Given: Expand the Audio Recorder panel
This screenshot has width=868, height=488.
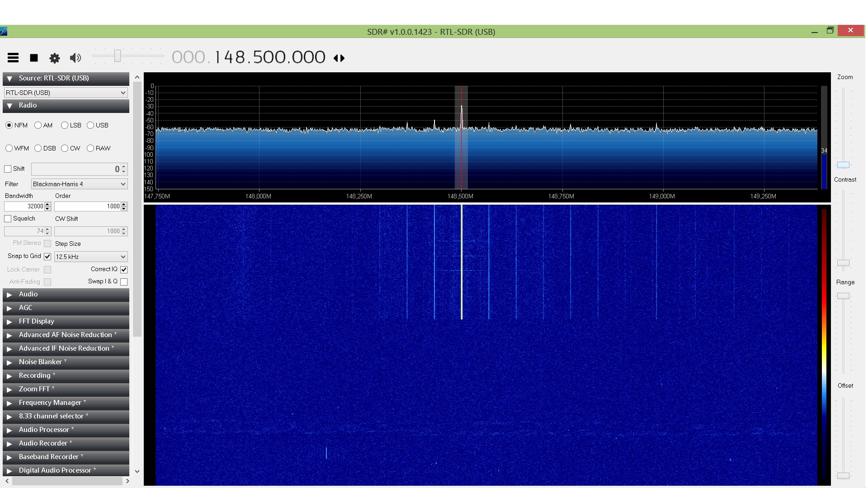Looking at the screenshot, I should click(66, 444).
